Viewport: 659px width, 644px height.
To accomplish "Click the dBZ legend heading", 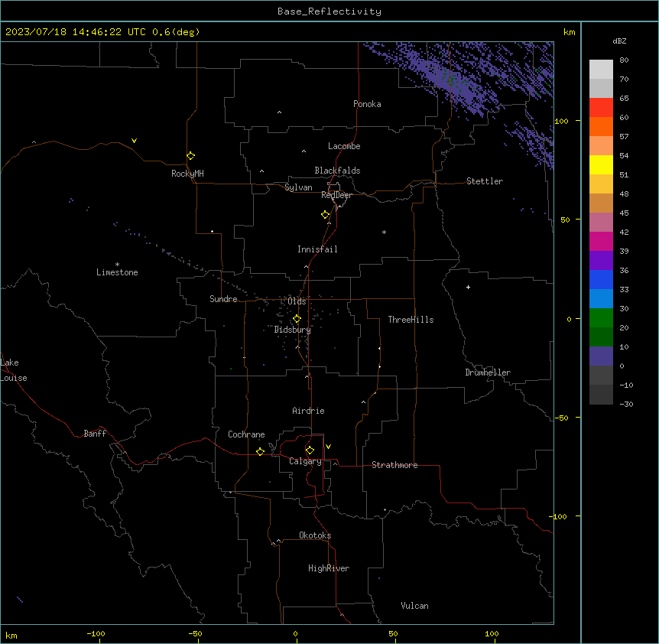I will point(619,41).
